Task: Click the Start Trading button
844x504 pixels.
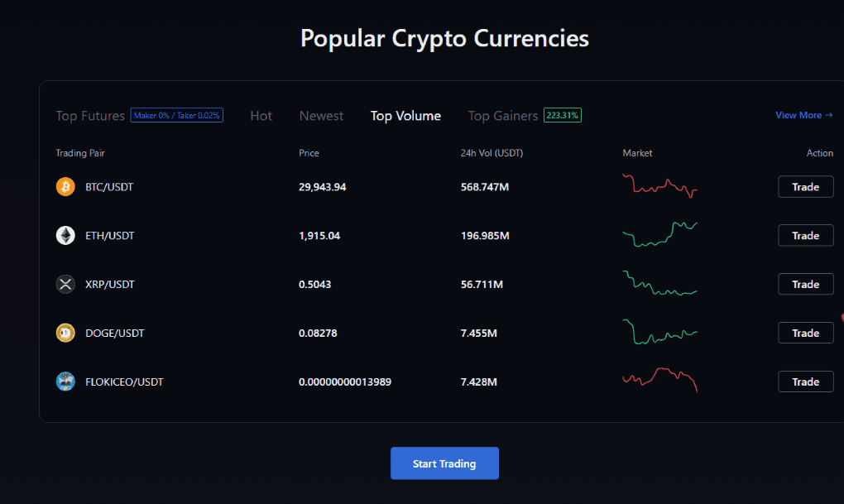Action: (x=444, y=463)
